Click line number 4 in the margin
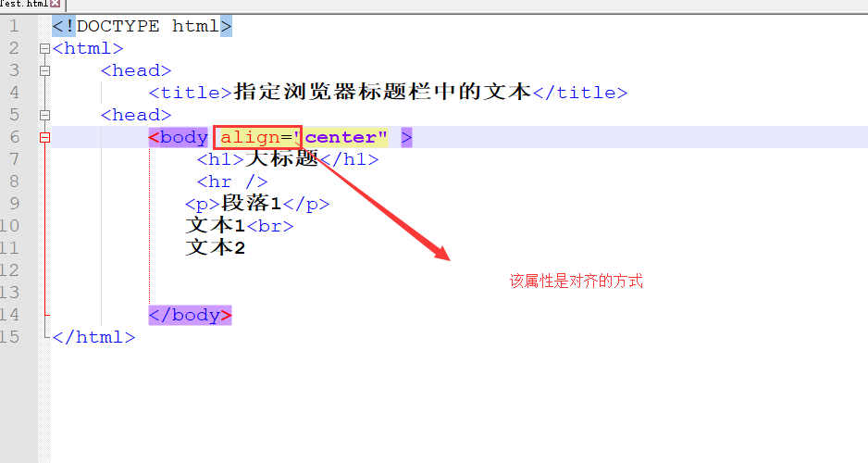Image resolution: width=868 pixels, height=463 pixels. coord(14,93)
